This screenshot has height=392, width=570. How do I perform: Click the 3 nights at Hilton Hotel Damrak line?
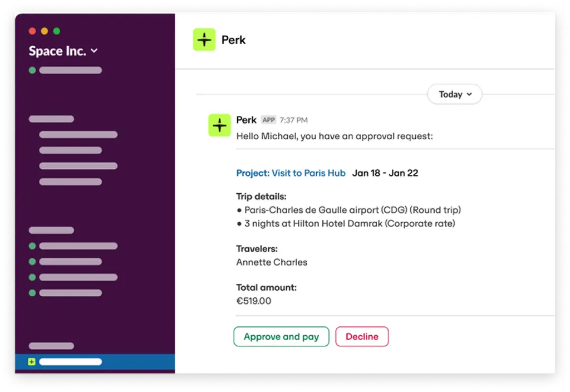(346, 224)
